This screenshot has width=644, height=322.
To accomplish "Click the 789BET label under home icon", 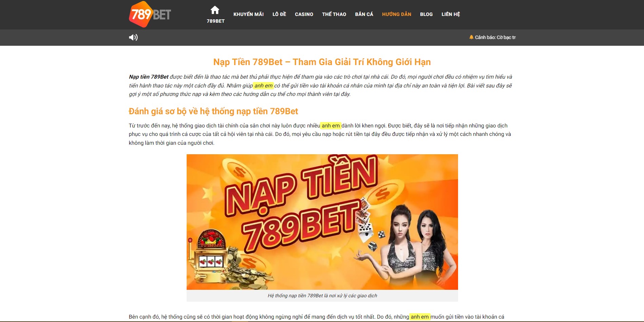I will (x=215, y=21).
